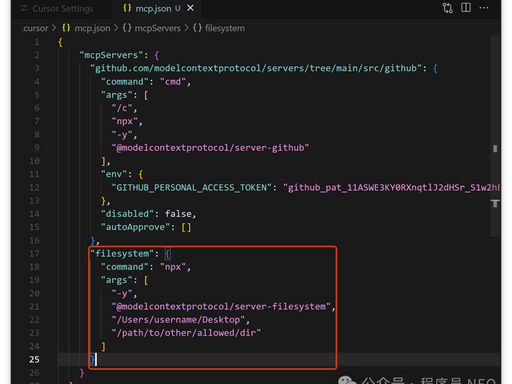
Task: Click "@modelcontextprotocol/server-github" string
Action: [x=210, y=148]
